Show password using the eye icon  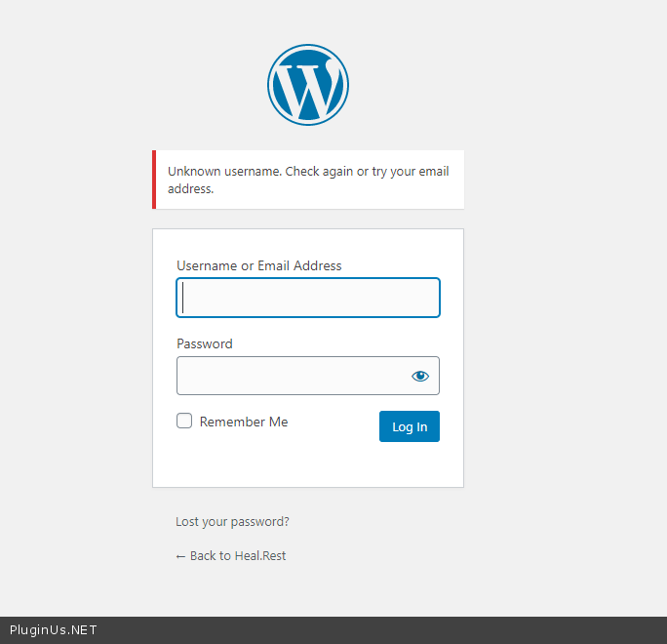pos(420,376)
